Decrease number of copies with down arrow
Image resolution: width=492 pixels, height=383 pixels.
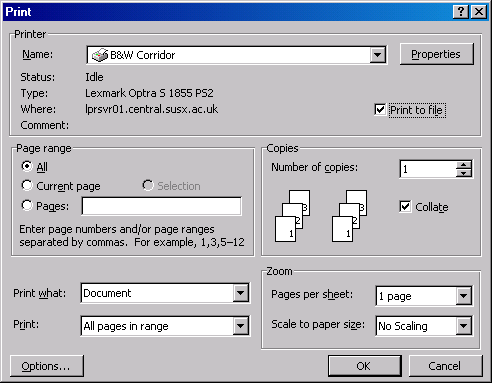point(463,173)
